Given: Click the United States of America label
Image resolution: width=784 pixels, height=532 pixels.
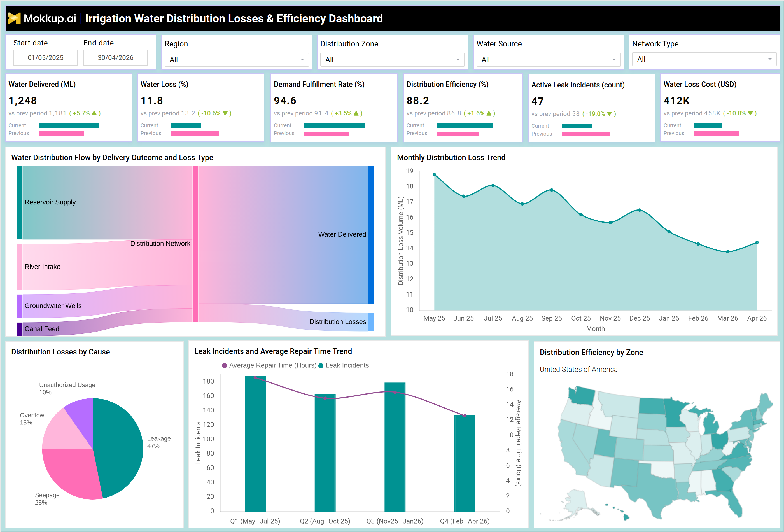Looking at the screenshot, I should tap(578, 369).
